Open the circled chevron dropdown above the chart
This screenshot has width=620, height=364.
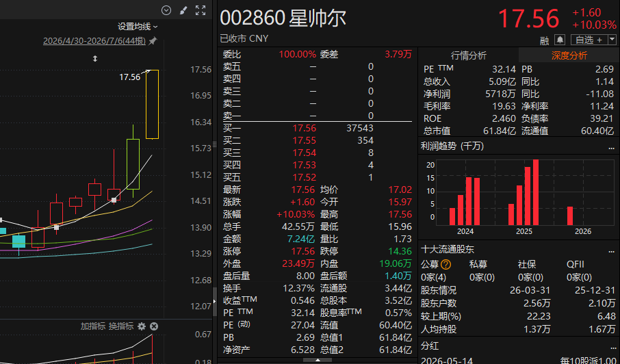(166, 11)
